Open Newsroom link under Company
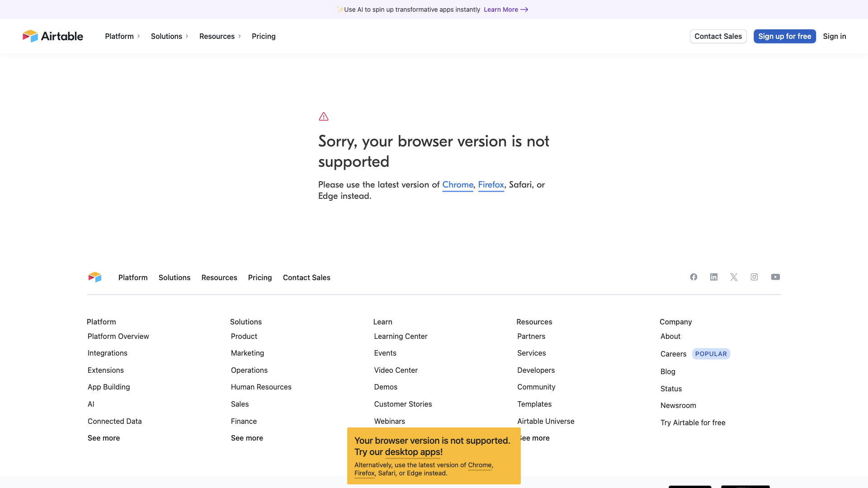 tap(678, 405)
